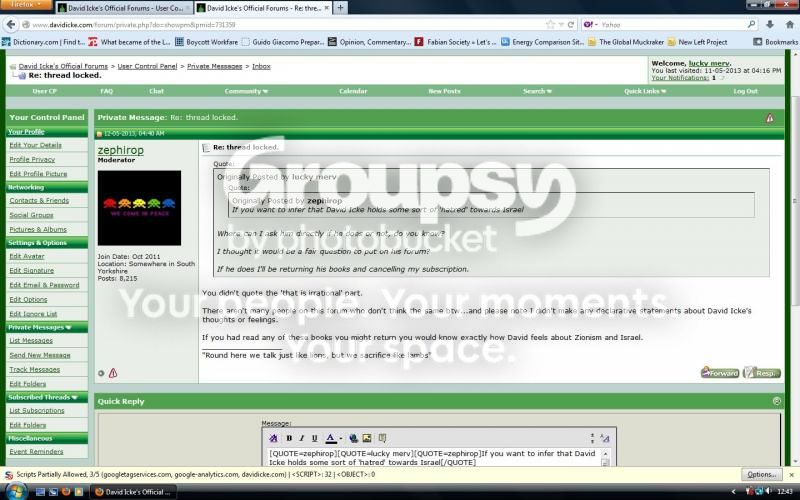The image size is (800, 500).
Task: Open Chat from the nav bar
Action: coord(156,91)
